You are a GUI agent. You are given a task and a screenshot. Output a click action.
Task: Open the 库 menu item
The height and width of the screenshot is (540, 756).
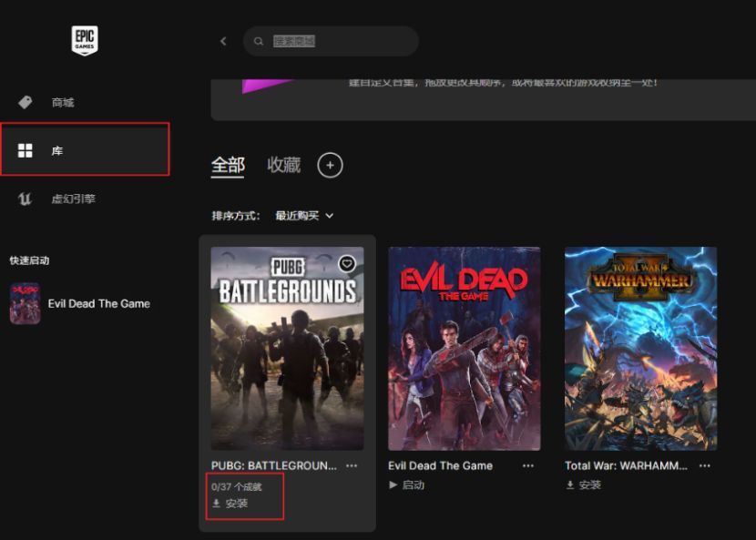85,149
